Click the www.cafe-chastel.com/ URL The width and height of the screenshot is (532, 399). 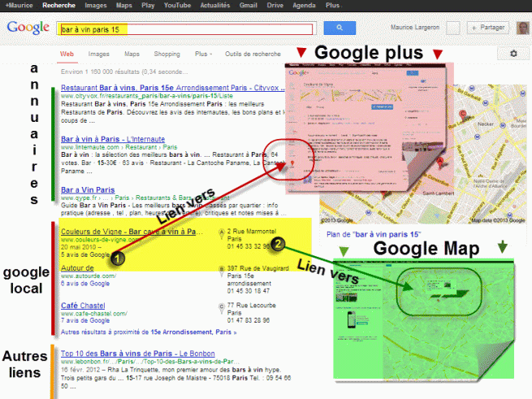coord(94,313)
